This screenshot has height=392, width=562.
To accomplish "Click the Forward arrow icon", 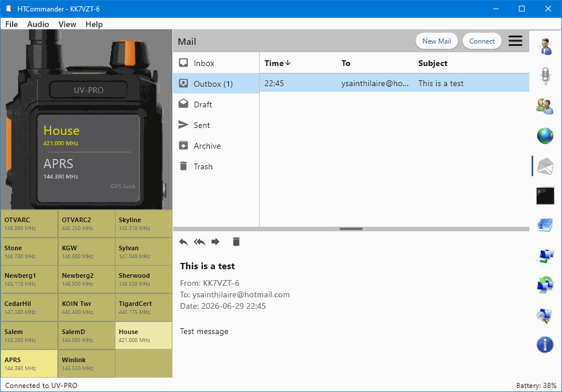I will point(215,242).
